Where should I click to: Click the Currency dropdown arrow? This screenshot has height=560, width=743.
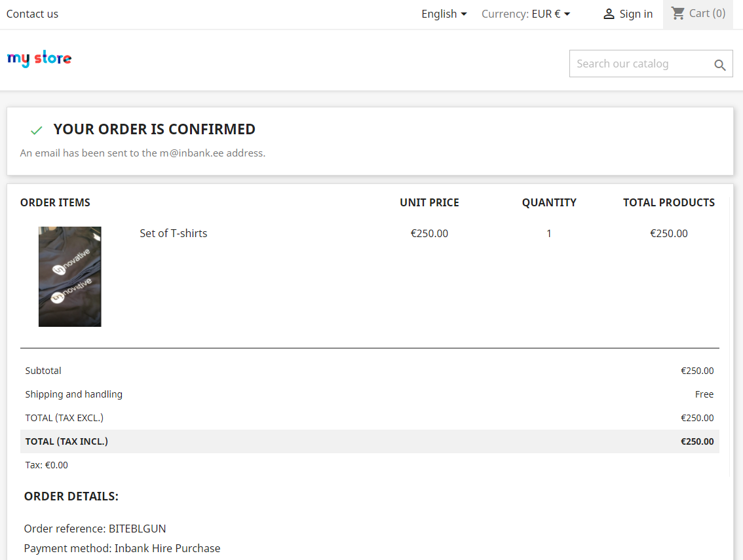[567, 14]
